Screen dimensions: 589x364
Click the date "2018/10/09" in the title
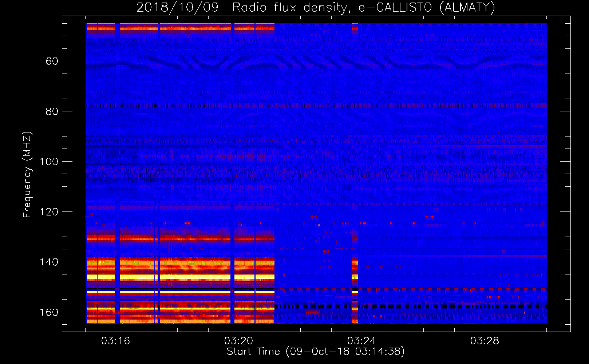click(x=177, y=7)
